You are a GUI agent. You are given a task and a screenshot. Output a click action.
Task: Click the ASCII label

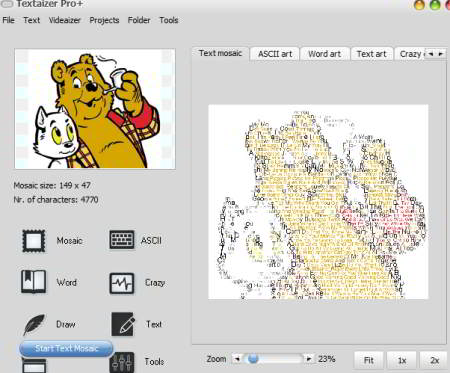pyautogui.click(x=151, y=240)
